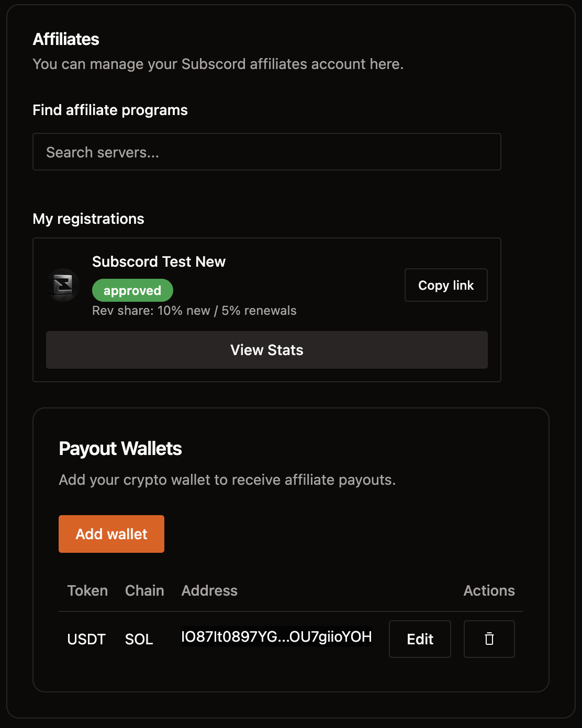Viewport: 582px width, 728px height.
Task: Click the green approved status badge
Action: (x=132, y=290)
